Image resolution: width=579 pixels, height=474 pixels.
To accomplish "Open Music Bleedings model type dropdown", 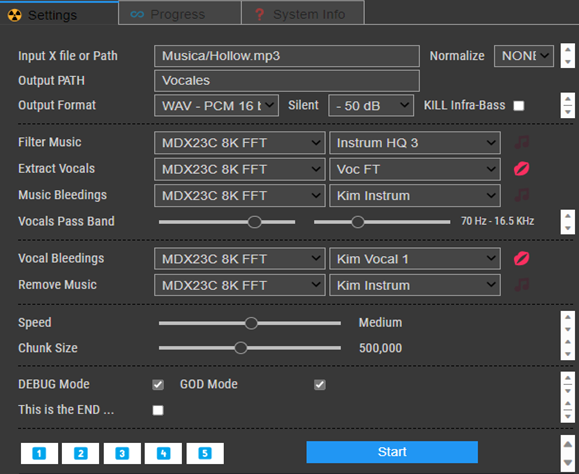I will pos(240,195).
